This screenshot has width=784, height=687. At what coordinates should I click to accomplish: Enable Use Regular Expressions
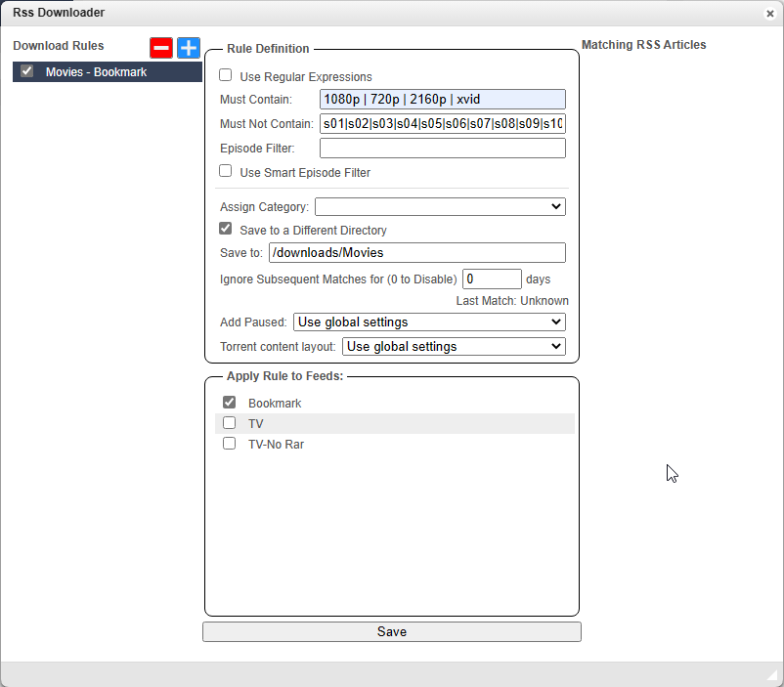(226, 75)
